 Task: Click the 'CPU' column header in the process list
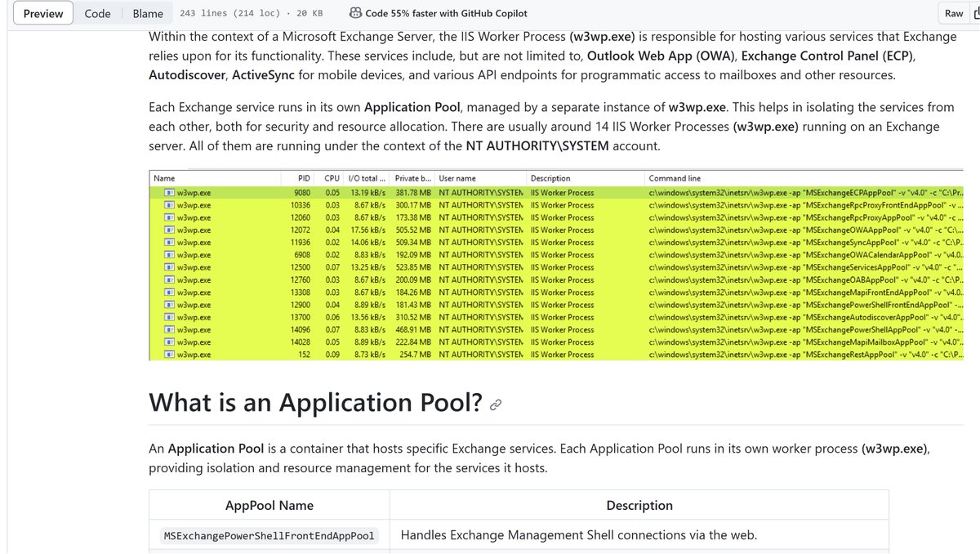(332, 178)
